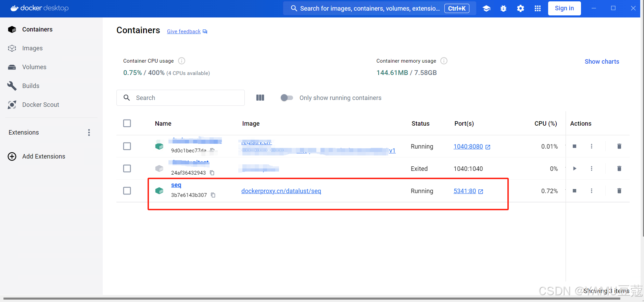The height and width of the screenshot is (302, 644).
Task: Stop the seq container
Action: (x=574, y=191)
